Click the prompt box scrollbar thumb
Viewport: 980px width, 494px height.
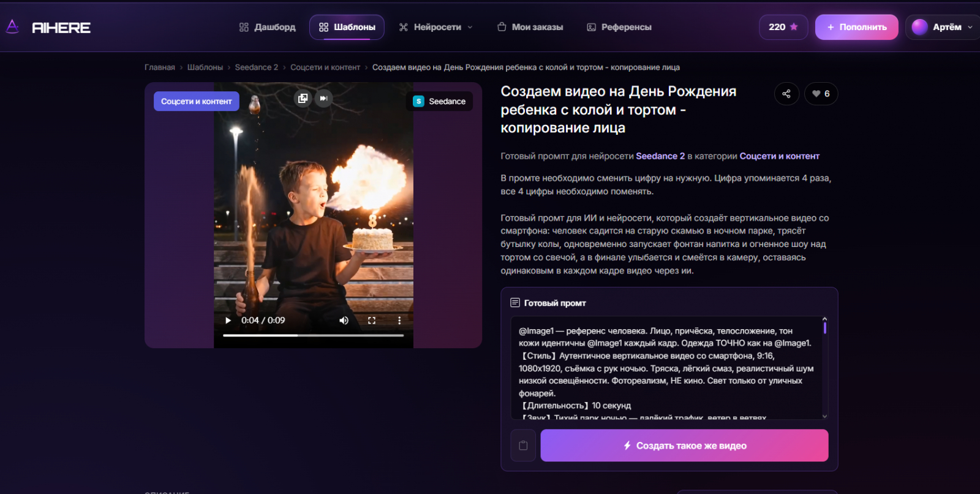click(x=824, y=328)
